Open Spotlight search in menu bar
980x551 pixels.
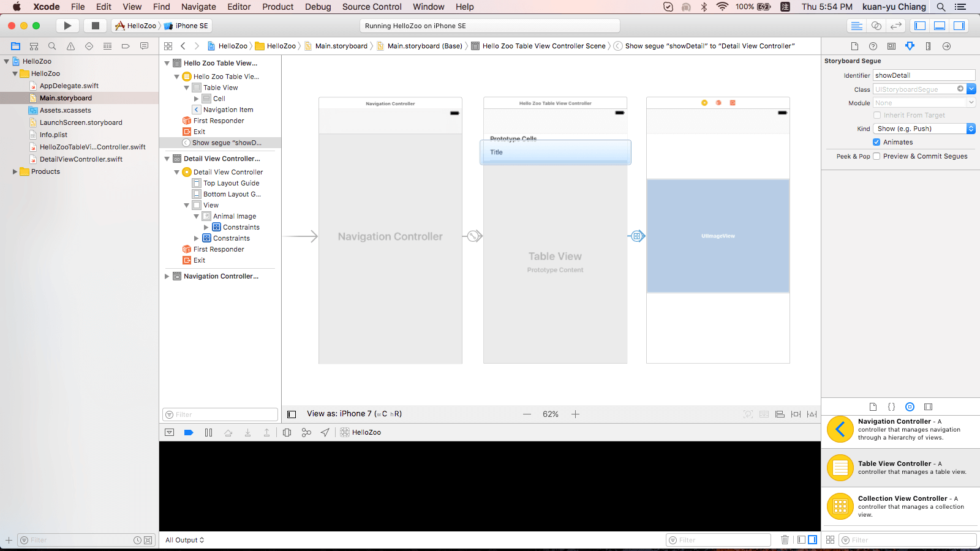[941, 7]
